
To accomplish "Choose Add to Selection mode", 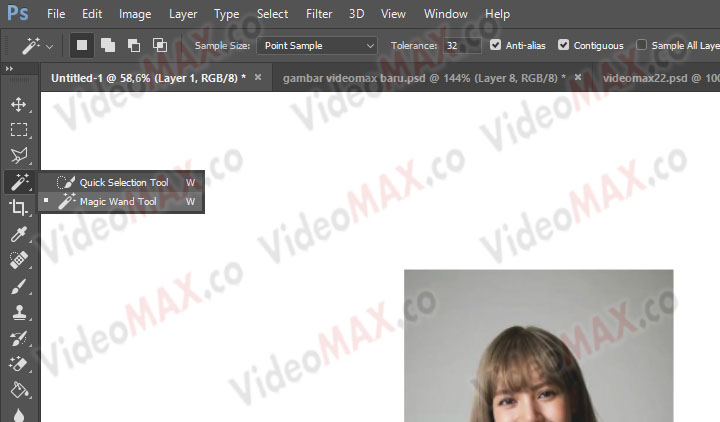I will tap(108, 45).
